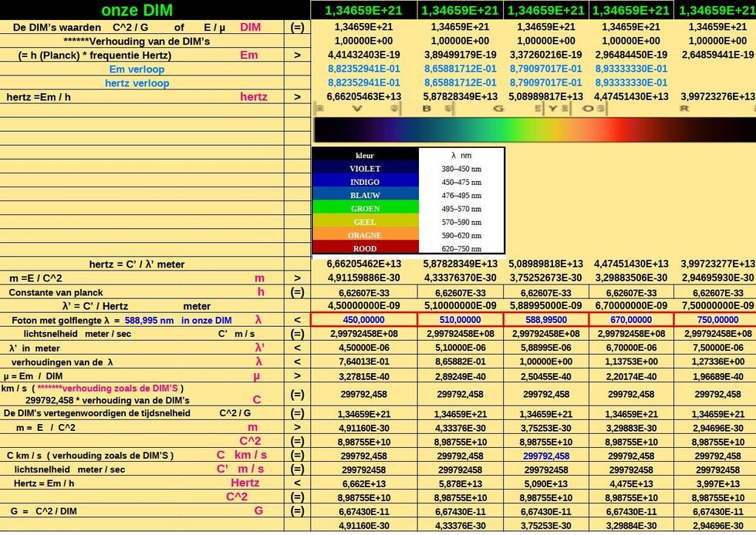Click the standalone pink "Em" symbol
This screenshot has height=535, width=756.
(x=248, y=55)
